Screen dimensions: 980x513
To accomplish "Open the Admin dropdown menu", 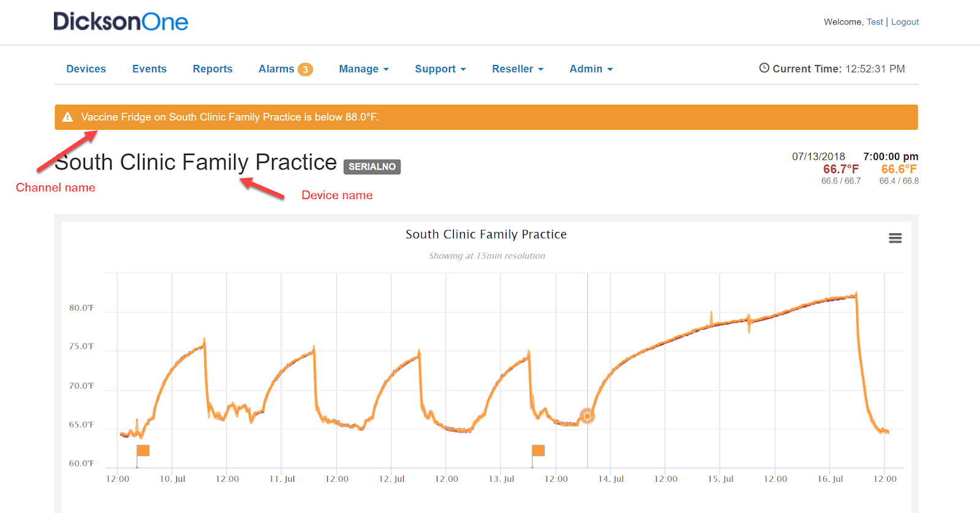I will point(590,69).
